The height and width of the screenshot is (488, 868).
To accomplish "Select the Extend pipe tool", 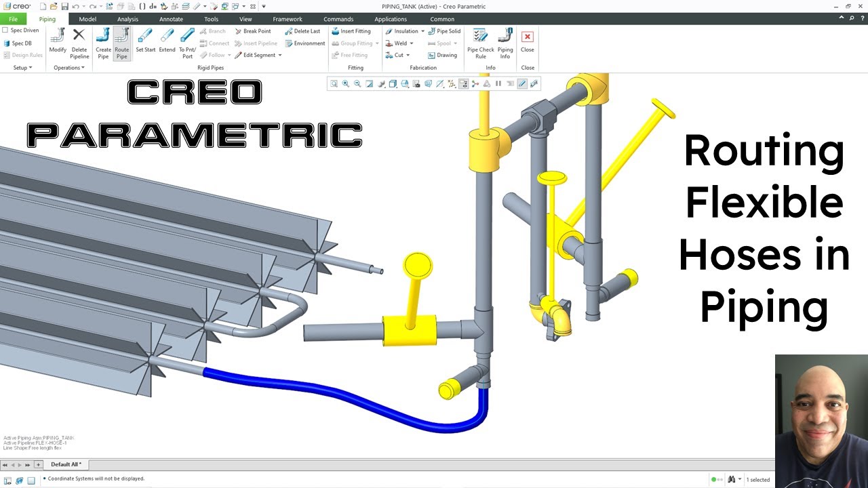I will (x=167, y=41).
